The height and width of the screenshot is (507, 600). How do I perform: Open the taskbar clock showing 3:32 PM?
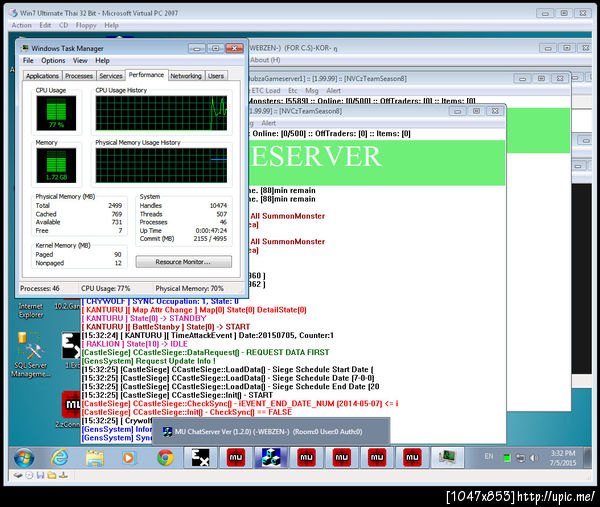pos(562,458)
